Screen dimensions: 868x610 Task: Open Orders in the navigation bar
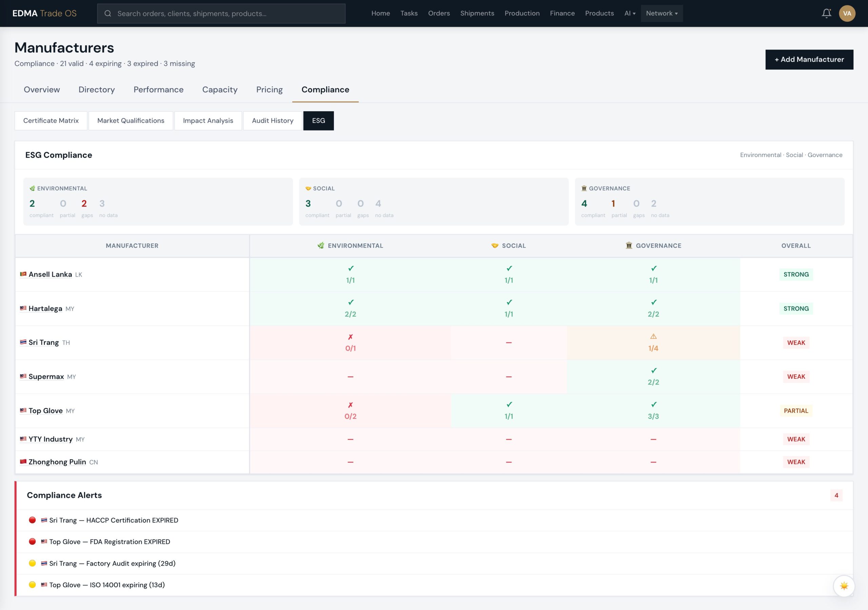(x=439, y=13)
